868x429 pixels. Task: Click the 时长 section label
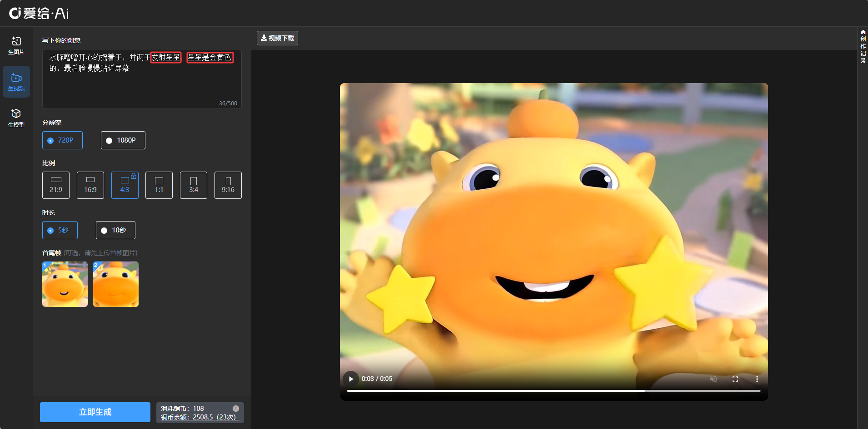(49, 212)
